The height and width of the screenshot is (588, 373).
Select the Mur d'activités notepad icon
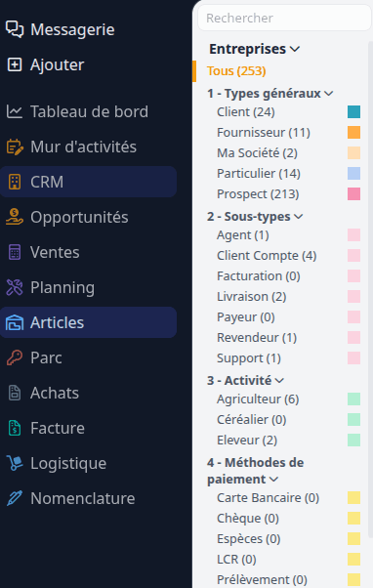click(x=15, y=147)
